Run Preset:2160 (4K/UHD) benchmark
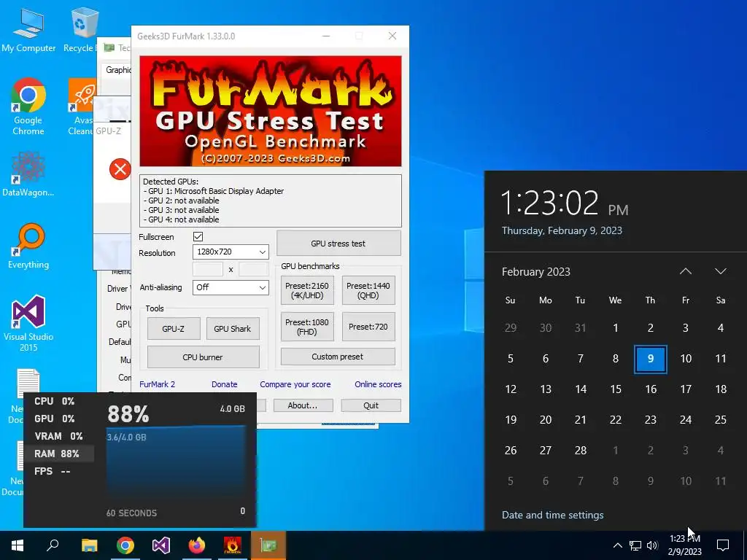 point(307,290)
